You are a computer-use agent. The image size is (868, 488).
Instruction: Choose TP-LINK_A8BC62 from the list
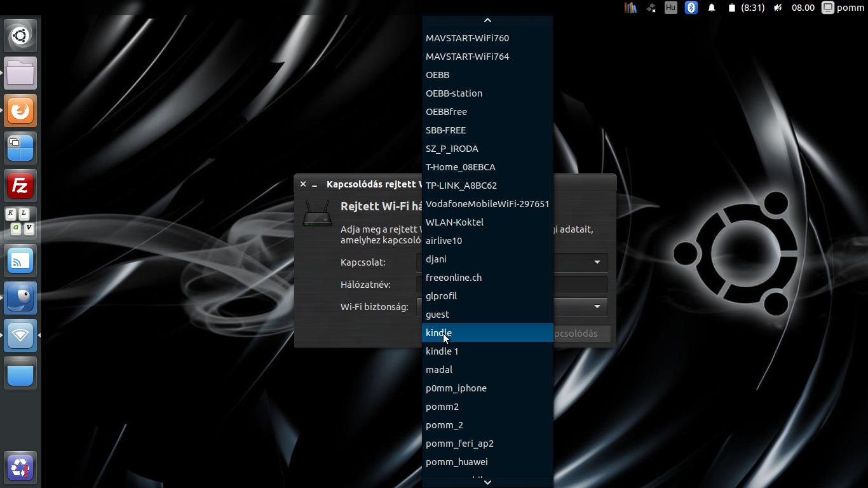click(x=488, y=186)
